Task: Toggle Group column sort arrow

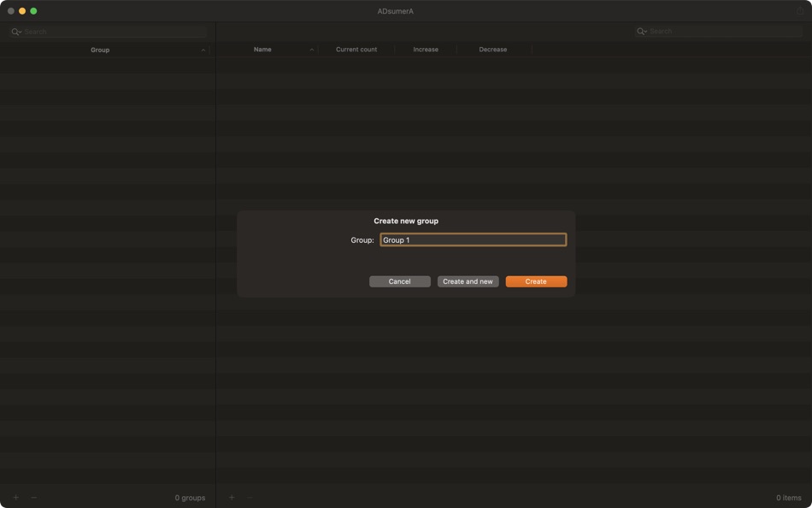Action: coord(203,50)
